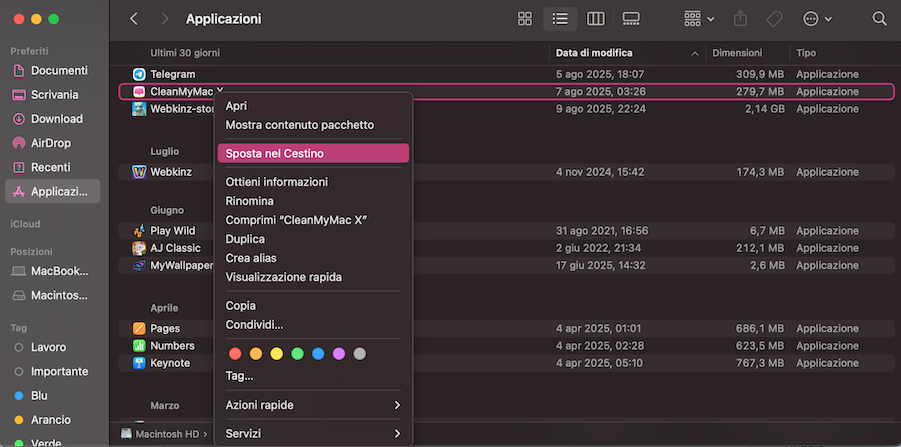This screenshot has width=901, height=447.
Task: Select the Importante tag in sidebar
Action: (53, 372)
